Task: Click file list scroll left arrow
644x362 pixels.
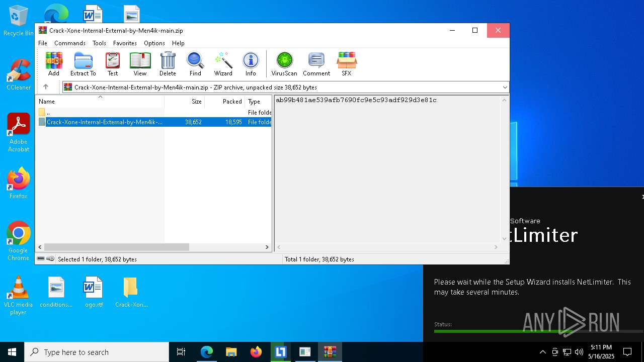Action: pos(41,247)
